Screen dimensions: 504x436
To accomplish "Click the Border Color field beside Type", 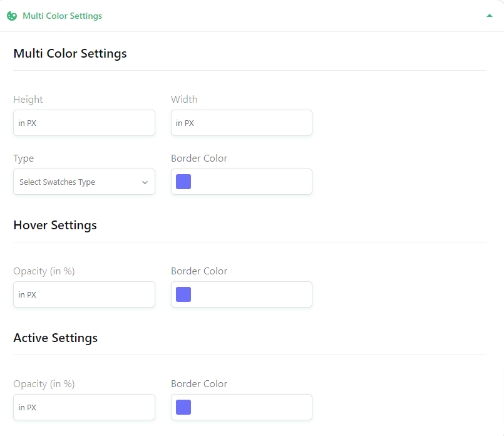I will 242,182.
